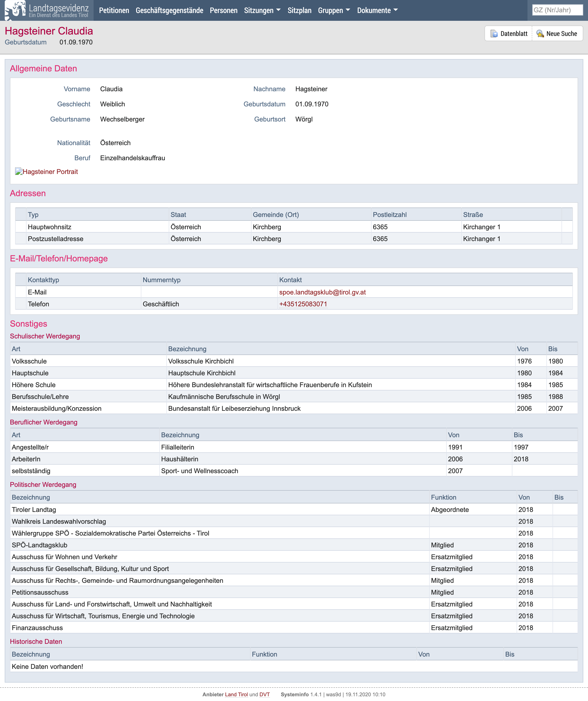Select the Postzustelladresse address row
588x701 pixels.
[294, 239]
